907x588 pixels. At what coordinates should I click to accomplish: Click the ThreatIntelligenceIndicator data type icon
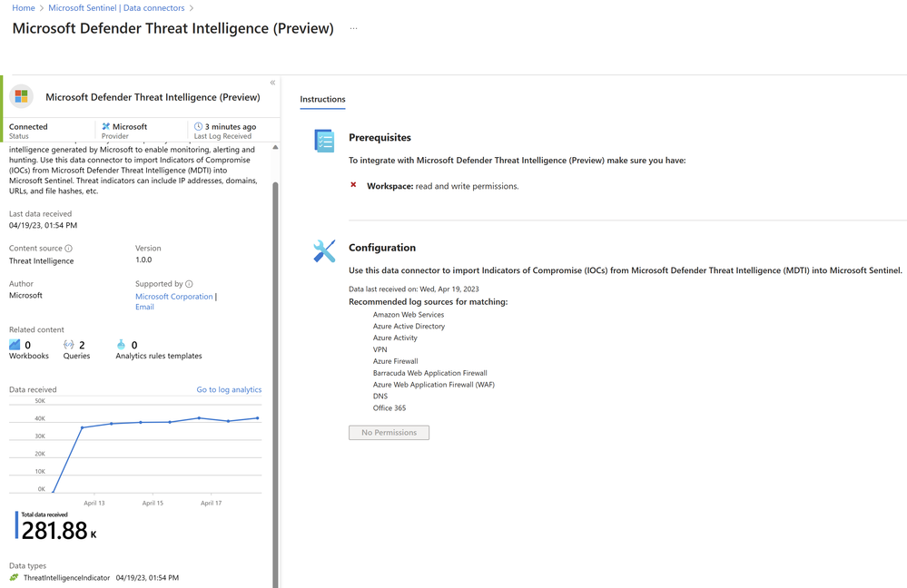pos(14,577)
